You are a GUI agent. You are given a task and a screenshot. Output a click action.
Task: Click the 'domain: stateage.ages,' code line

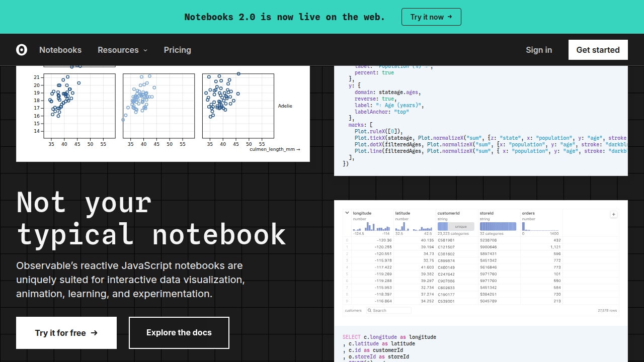(387, 92)
